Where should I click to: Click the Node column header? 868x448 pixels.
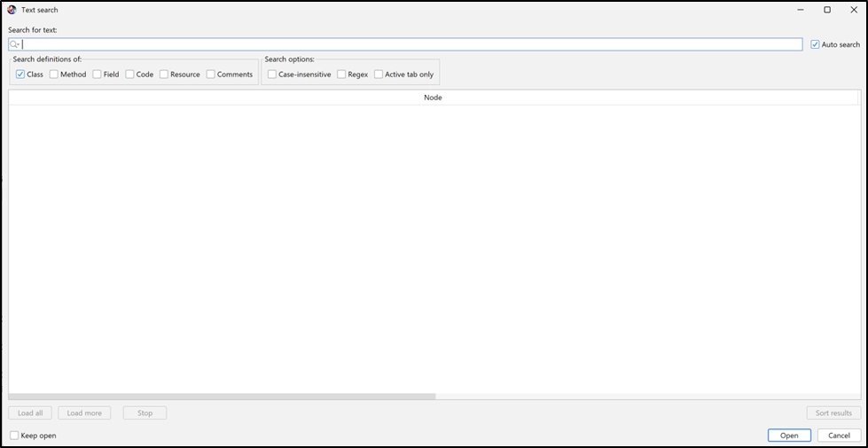433,98
